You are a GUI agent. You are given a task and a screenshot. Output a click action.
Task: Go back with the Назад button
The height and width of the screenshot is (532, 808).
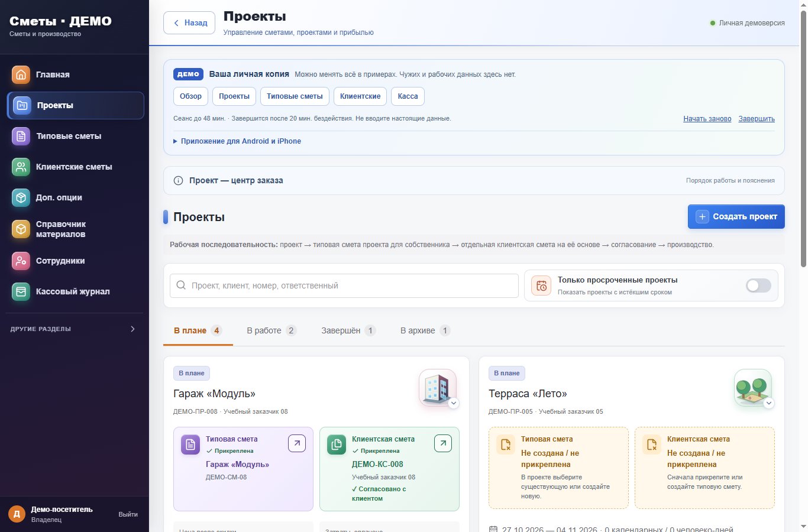click(189, 23)
